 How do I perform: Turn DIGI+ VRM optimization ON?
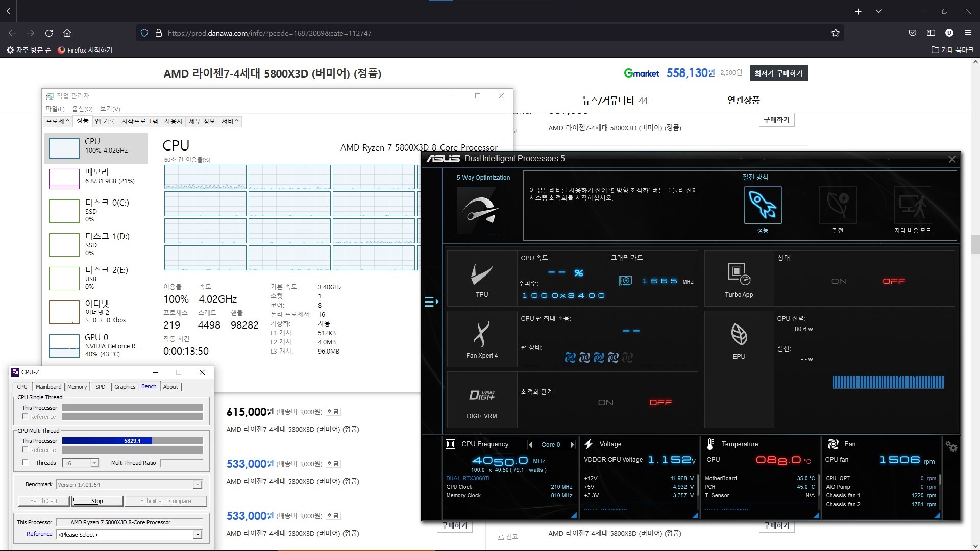coord(605,403)
